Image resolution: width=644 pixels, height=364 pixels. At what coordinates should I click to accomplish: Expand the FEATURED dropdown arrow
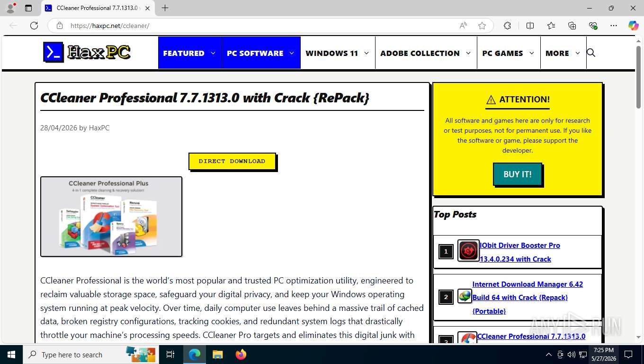tap(213, 53)
